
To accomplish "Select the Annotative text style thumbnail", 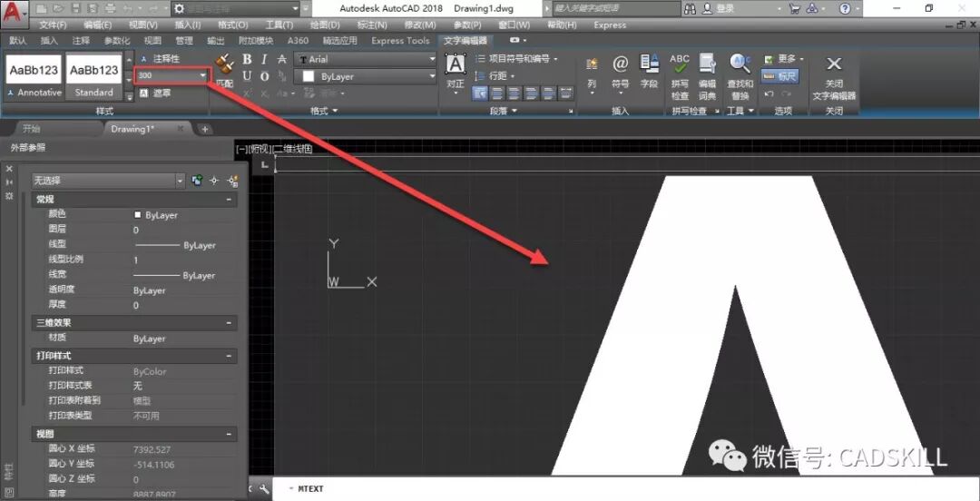I will point(34,76).
